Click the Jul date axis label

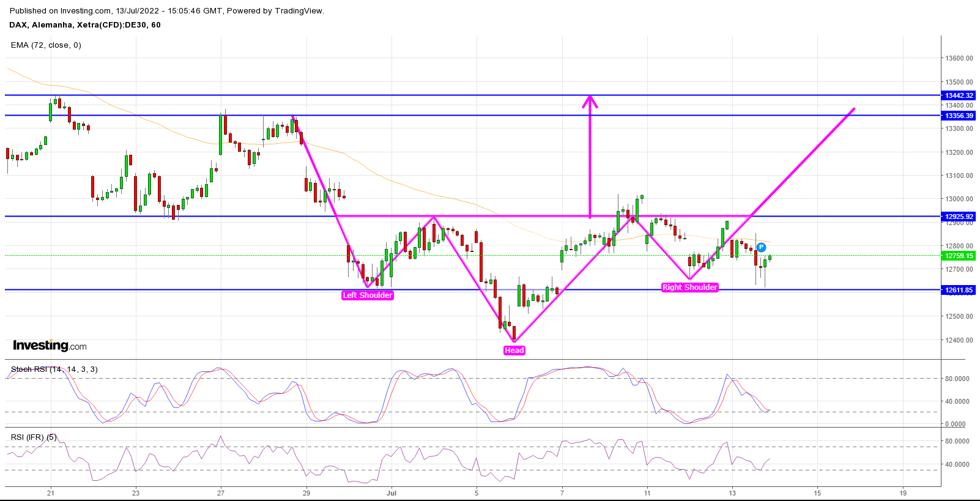[x=392, y=493]
